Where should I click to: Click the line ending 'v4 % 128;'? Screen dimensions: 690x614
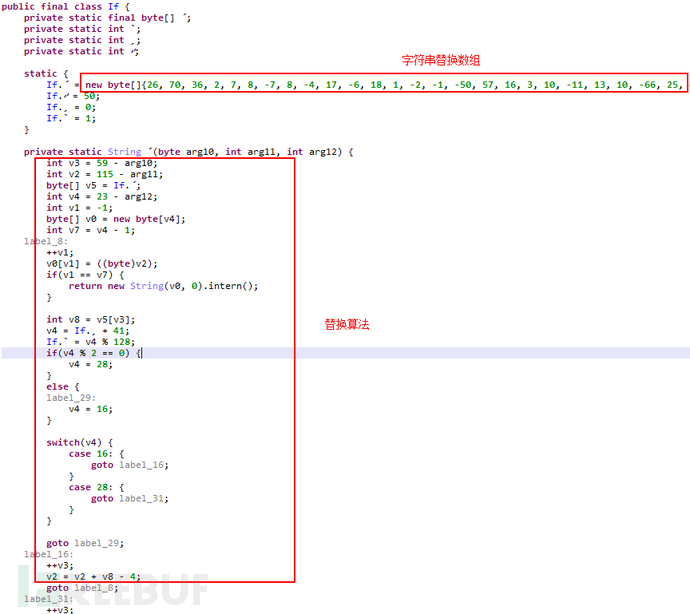(x=91, y=342)
